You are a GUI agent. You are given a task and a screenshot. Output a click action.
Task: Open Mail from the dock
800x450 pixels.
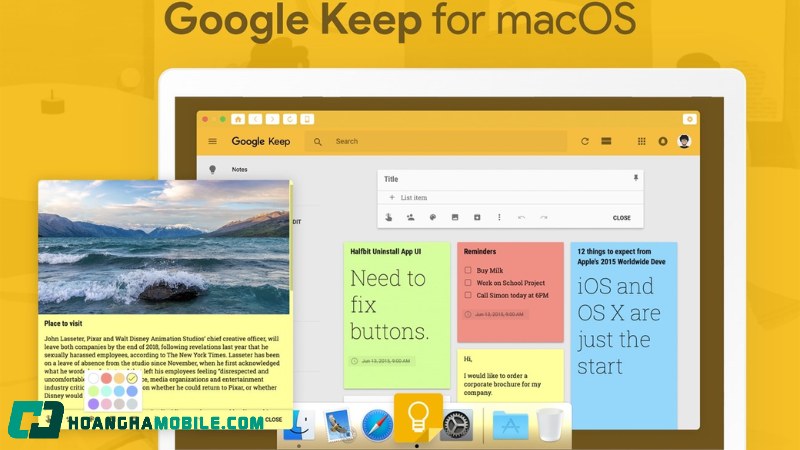pyautogui.click(x=338, y=425)
